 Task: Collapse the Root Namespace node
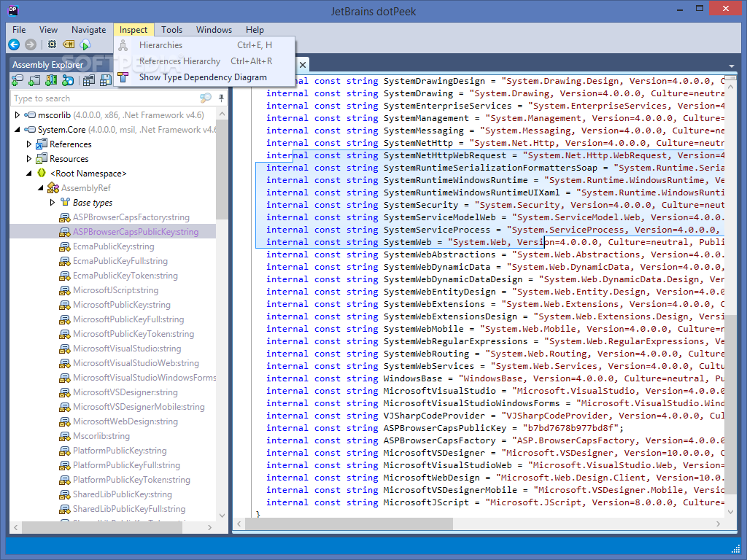click(x=29, y=174)
